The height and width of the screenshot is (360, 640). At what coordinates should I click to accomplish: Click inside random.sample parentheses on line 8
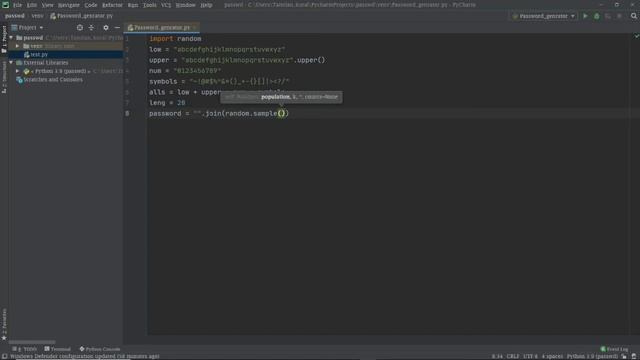pos(282,113)
